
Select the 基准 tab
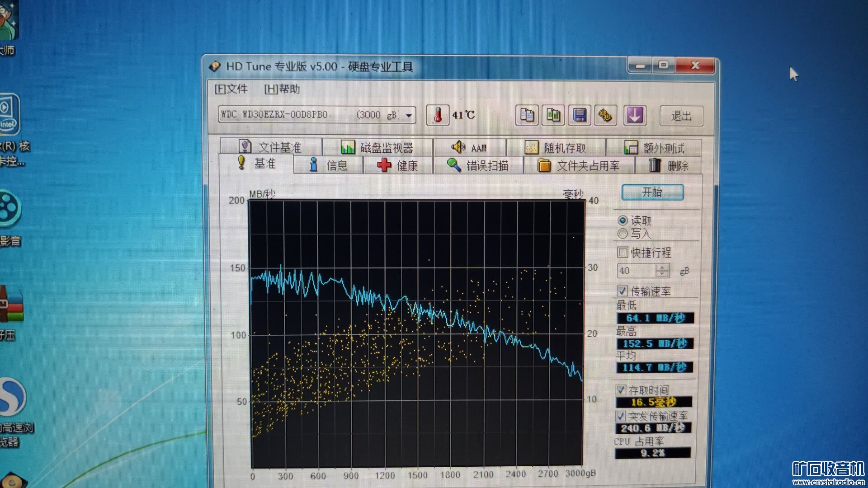point(256,163)
